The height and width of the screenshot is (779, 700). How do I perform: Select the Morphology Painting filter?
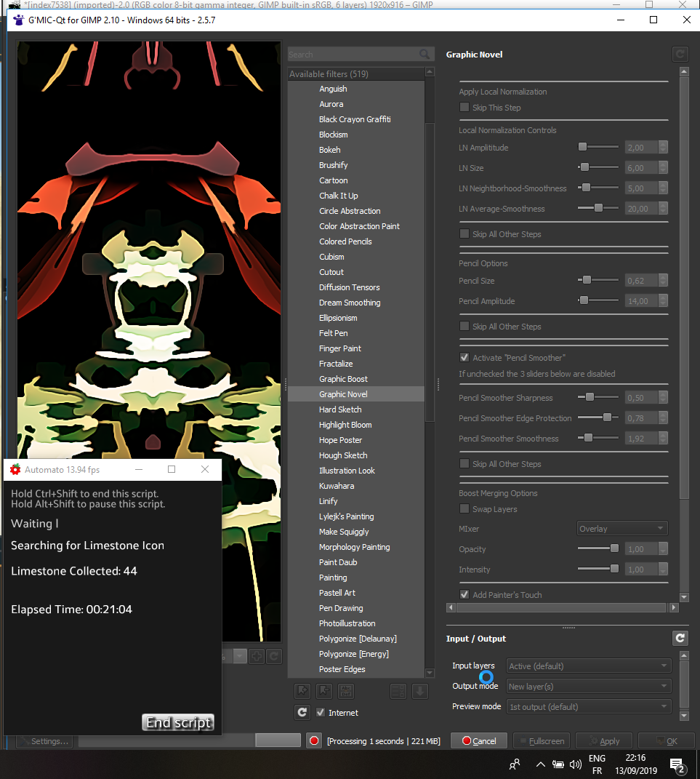(356, 547)
